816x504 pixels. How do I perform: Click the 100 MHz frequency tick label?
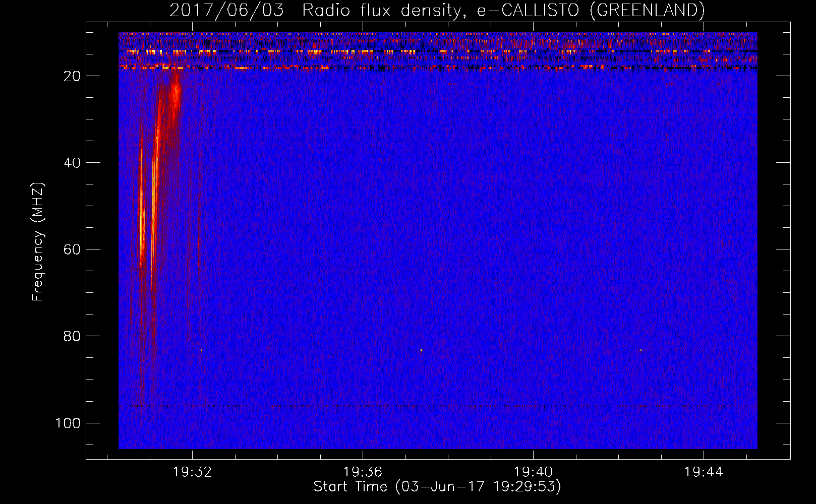68,423
